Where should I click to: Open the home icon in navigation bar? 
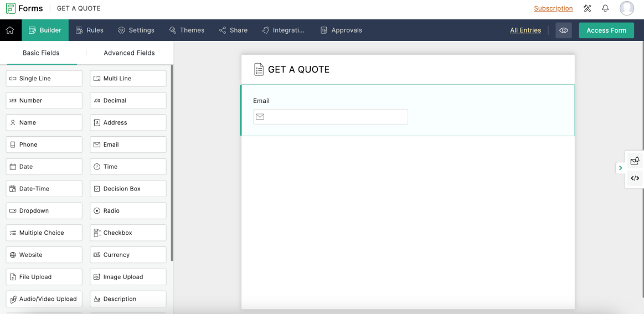tap(10, 30)
